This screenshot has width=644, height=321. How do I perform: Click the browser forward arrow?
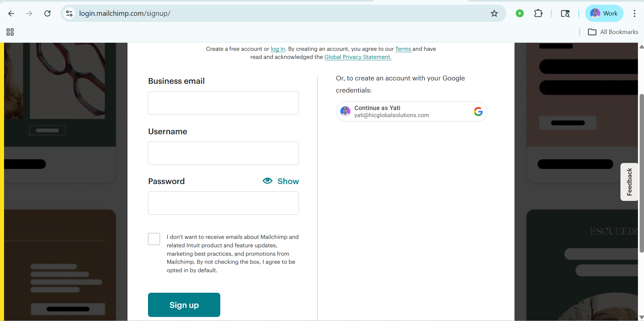tap(29, 13)
